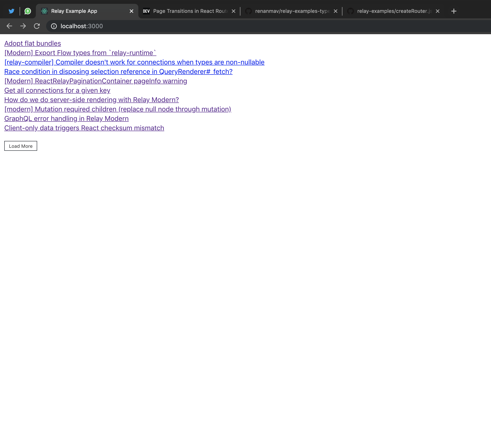Click the site information icon
The image size is (491, 448).
click(x=54, y=26)
